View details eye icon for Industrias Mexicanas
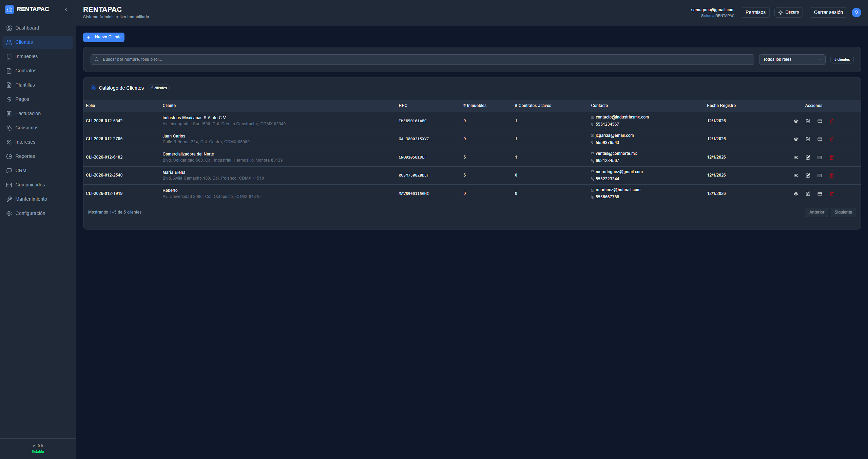The width and height of the screenshot is (868, 459). pos(796,121)
